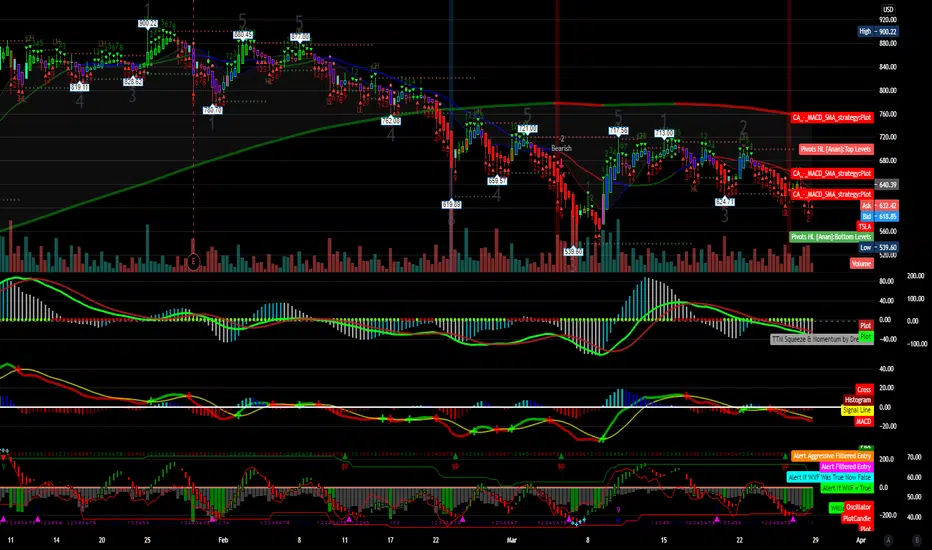Click the 29 date on time axis
The height and width of the screenshot is (550, 932).
[x=815, y=540]
